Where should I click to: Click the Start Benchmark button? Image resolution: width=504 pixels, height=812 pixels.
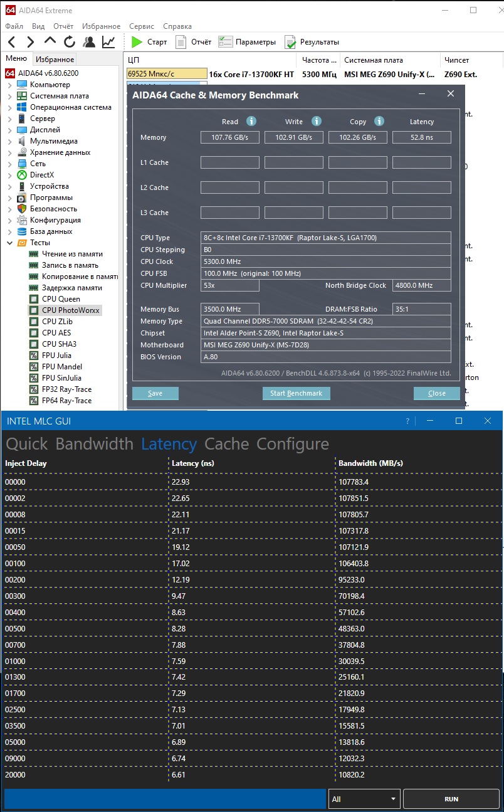tap(297, 393)
